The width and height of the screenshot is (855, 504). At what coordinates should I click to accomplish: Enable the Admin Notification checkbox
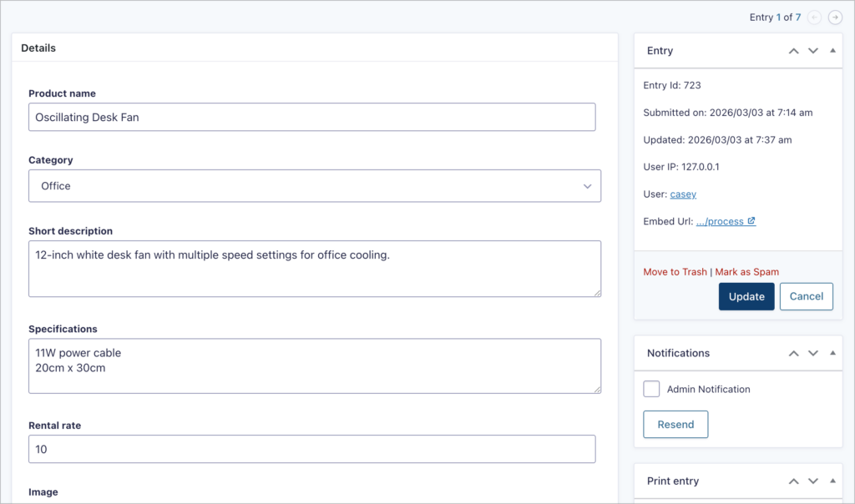pyautogui.click(x=651, y=389)
